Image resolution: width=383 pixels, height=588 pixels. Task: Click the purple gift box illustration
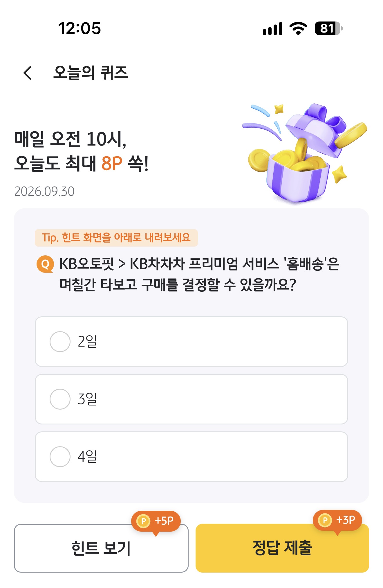point(305,153)
